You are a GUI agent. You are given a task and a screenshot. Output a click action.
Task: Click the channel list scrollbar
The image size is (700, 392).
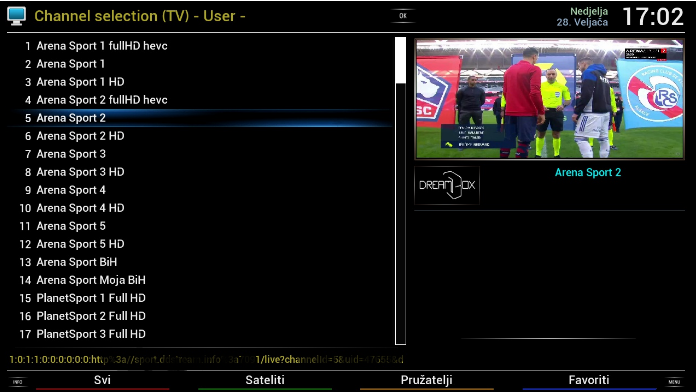400,191
